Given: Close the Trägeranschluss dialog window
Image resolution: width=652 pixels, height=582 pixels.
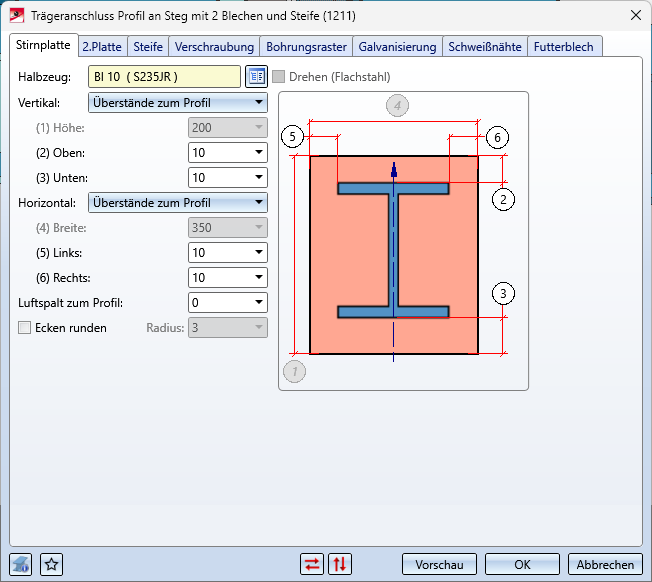Looking at the screenshot, I should coord(636,15).
